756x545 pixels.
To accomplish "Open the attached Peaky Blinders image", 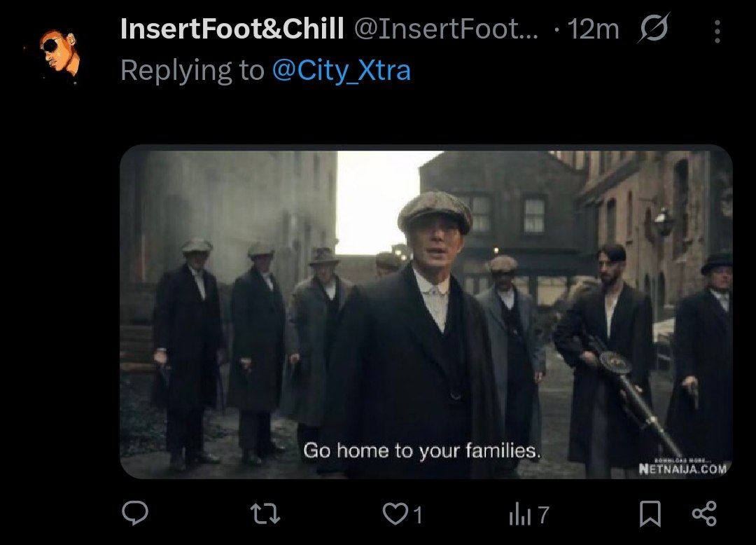I will click(426, 312).
